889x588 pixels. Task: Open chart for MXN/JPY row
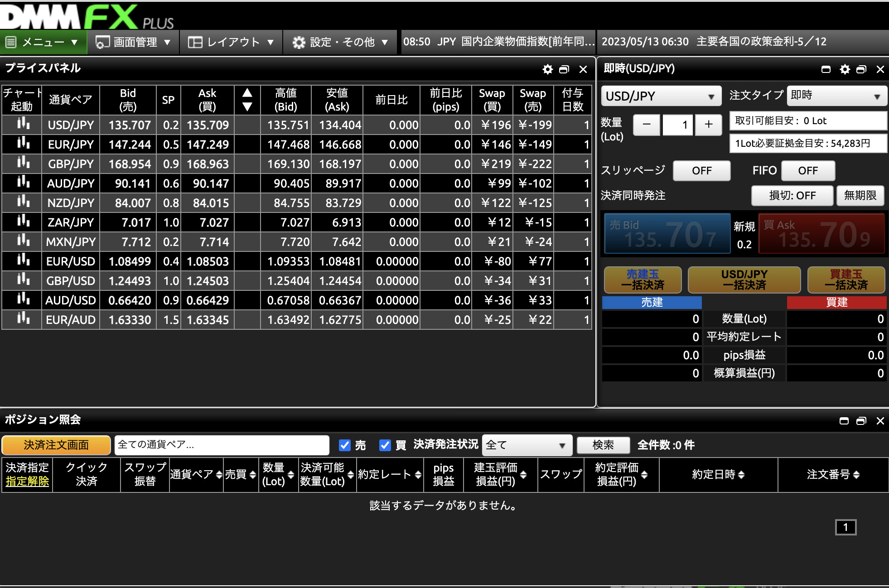pos(23,241)
